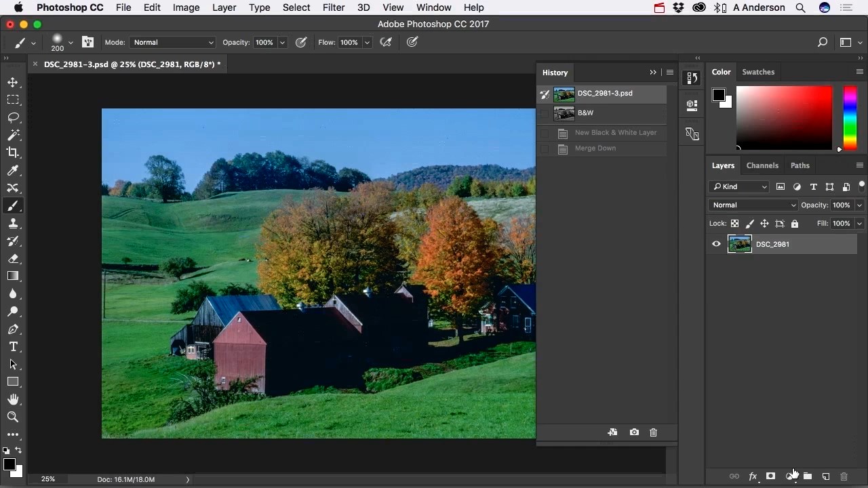Delete current state in History panel
Viewport: 868px width, 488px height.
coord(654,432)
